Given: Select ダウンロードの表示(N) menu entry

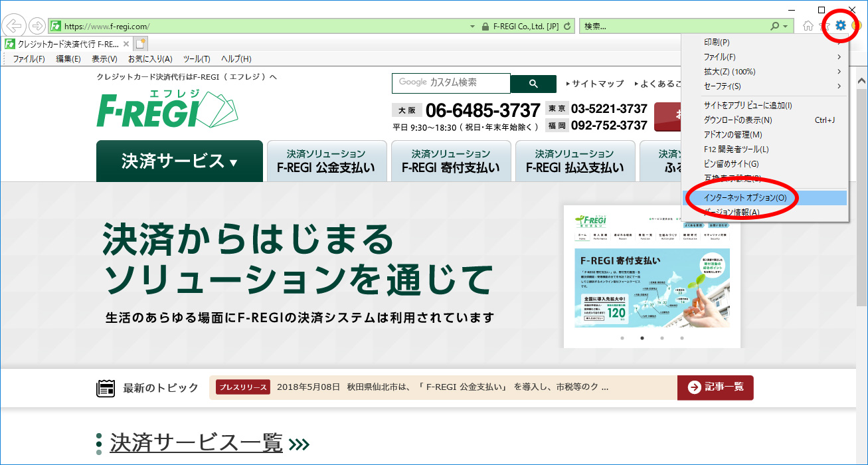Looking at the screenshot, I should pos(765,120).
